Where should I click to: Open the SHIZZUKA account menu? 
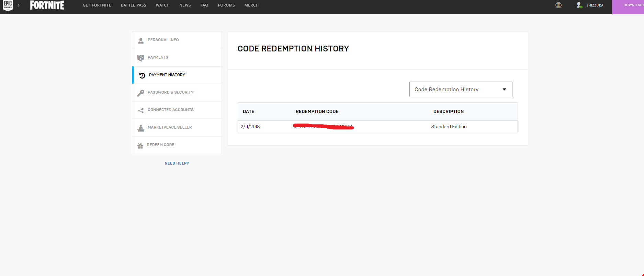point(595,5)
